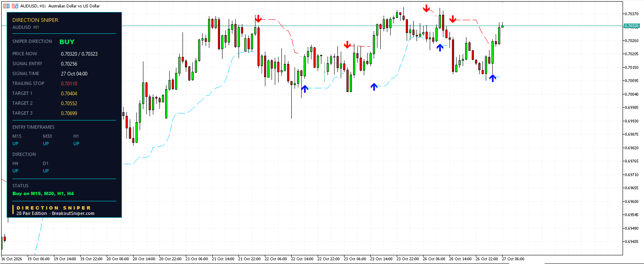
Task: Click the TARGET 1 value 0.70404
Action: pyautogui.click(x=69, y=93)
